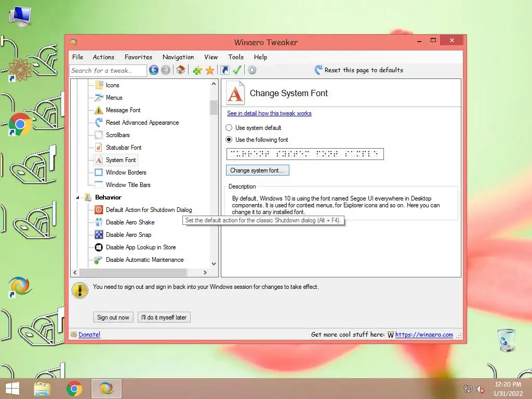Select System Font in the tree
This screenshot has width=532, height=399.
coord(121,160)
